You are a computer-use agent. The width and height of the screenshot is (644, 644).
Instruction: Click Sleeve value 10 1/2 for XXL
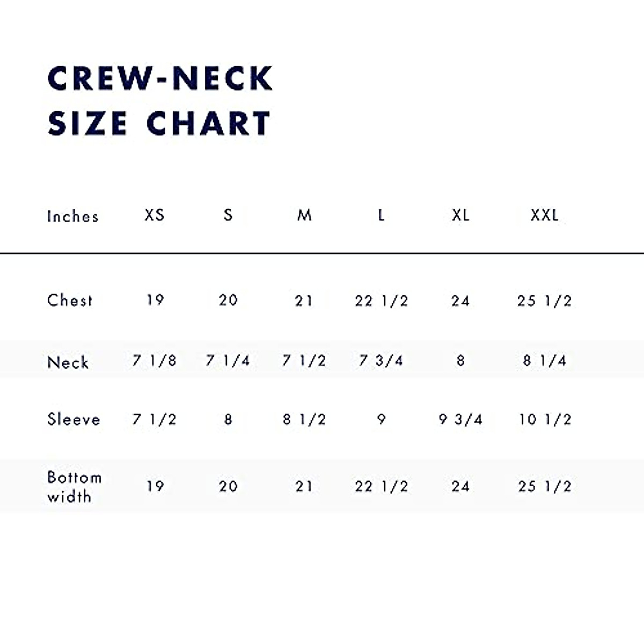tap(544, 419)
